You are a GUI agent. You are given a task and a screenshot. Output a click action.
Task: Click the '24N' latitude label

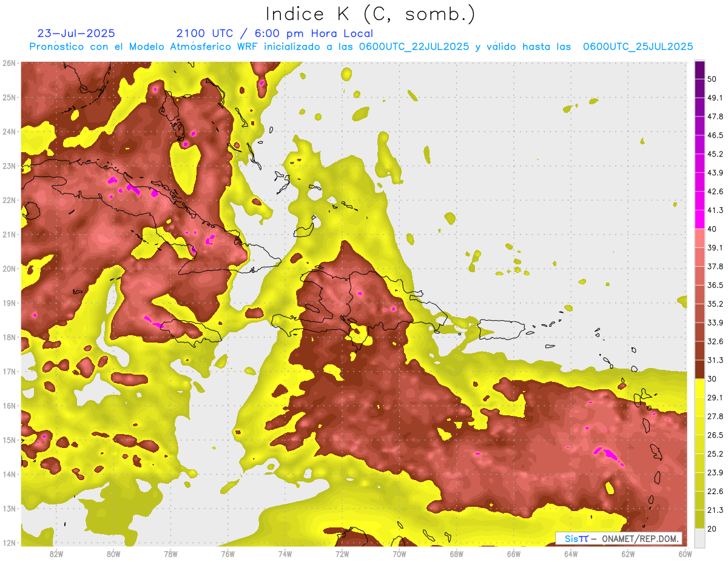tap(8, 132)
